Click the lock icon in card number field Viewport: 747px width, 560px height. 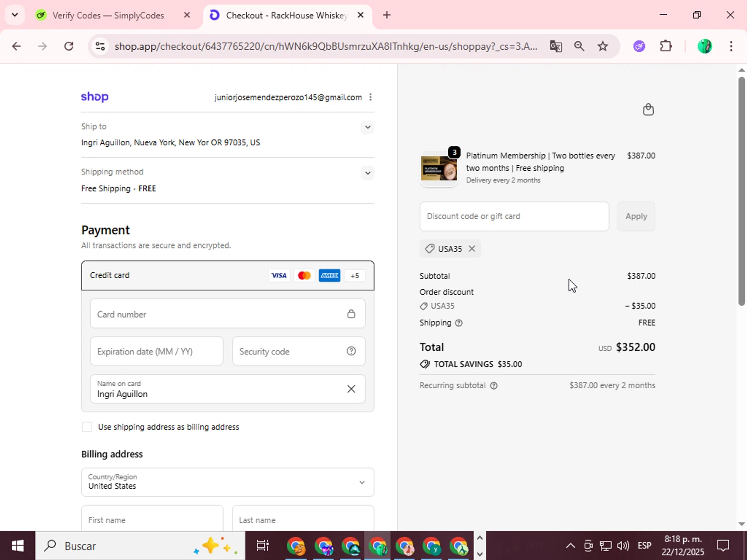tap(351, 314)
